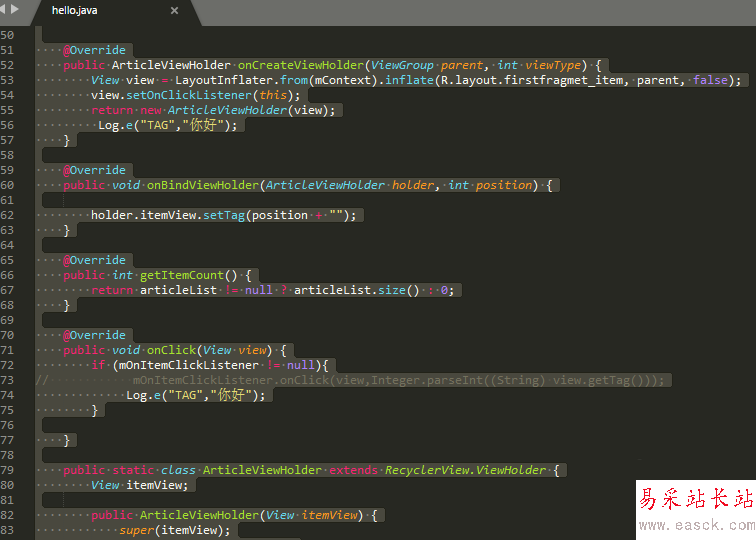Click Log.e call on line 74
Image resolution: width=756 pixels, height=540 pixels.
click(196, 395)
